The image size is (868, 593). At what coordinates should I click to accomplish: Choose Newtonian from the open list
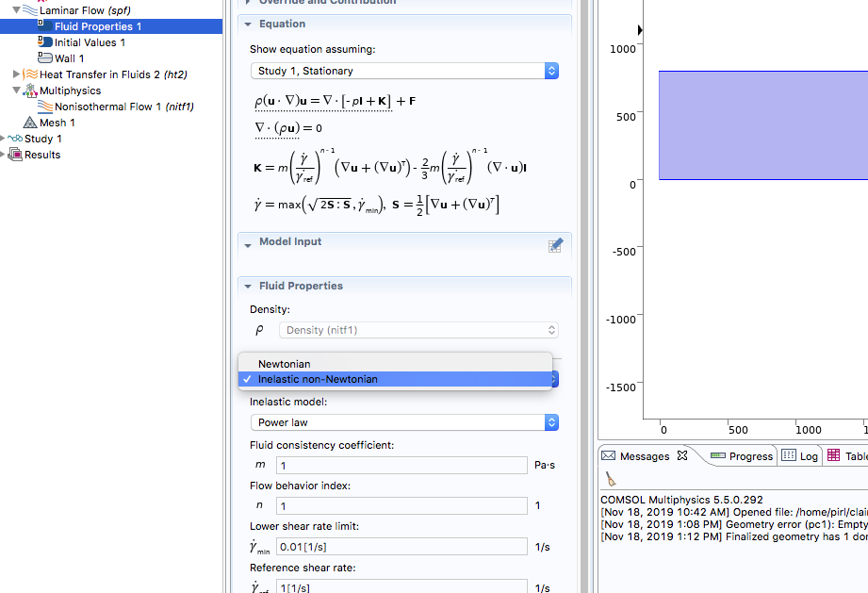click(x=285, y=364)
